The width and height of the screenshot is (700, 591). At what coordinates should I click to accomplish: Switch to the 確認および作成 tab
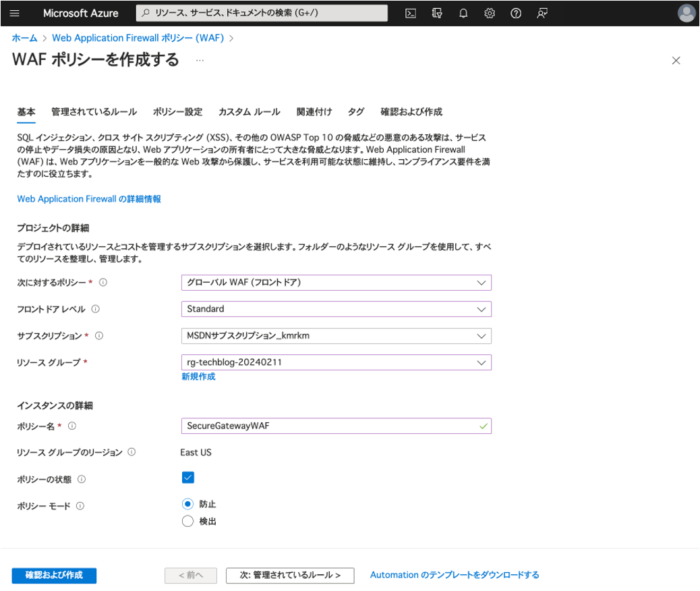point(411,112)
